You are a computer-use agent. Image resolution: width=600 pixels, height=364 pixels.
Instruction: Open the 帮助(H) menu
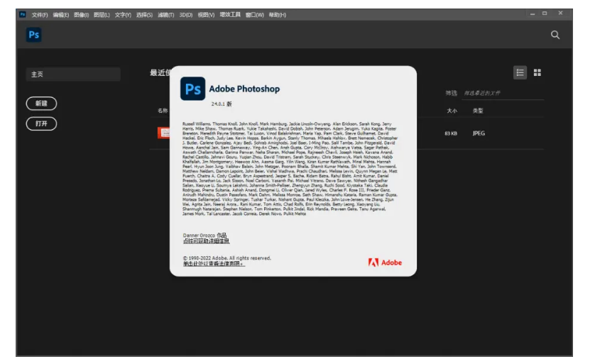coord(278,15)
